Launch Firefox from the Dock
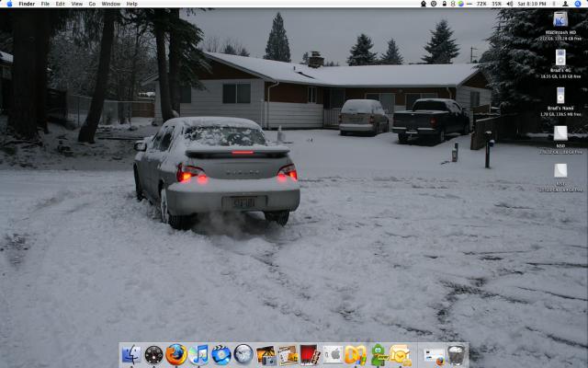This screenshot has width=588, height=368. [175, 355]
